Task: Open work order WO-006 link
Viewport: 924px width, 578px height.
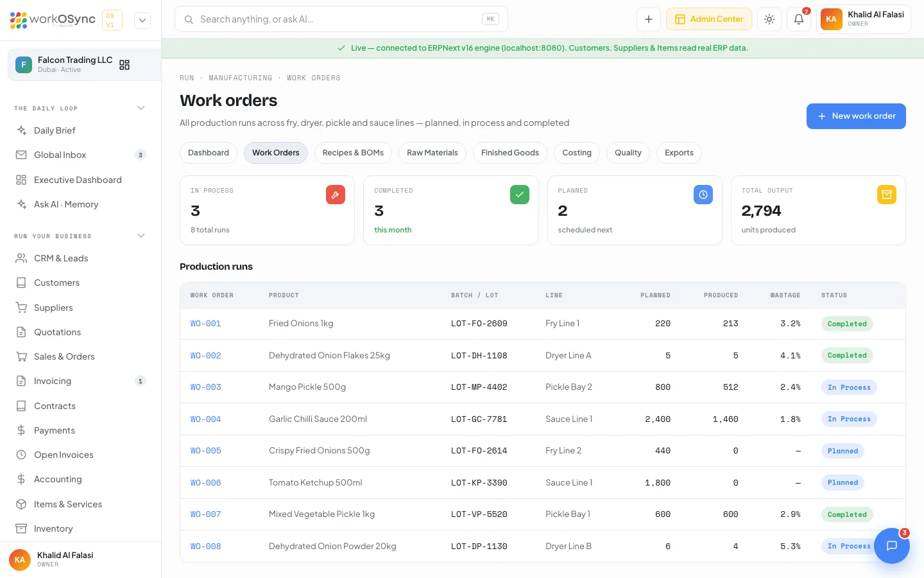Action: (206, 483)
